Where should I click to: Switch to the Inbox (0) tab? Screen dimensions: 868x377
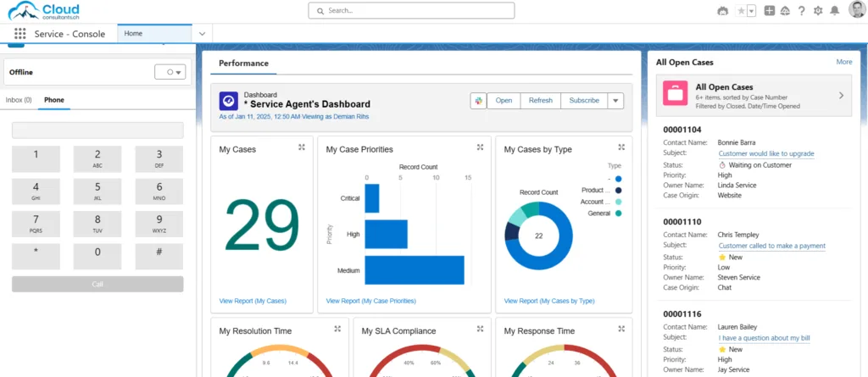click(x=19, y=100)
